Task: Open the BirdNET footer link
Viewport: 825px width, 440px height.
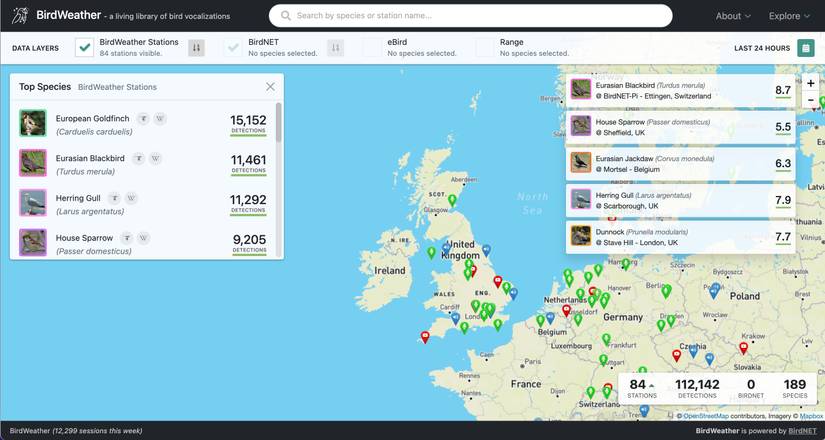Action: [802, 431]
